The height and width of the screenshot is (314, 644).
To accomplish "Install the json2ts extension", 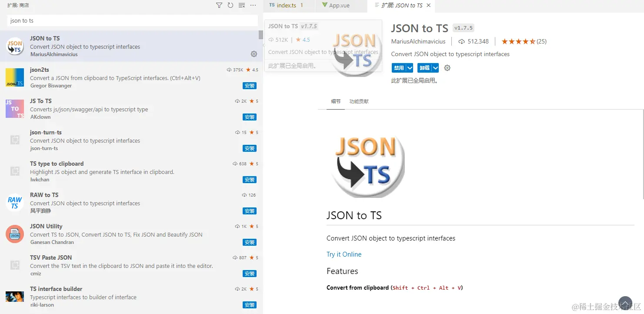I will pyautogui.click(x=250, y=86).
